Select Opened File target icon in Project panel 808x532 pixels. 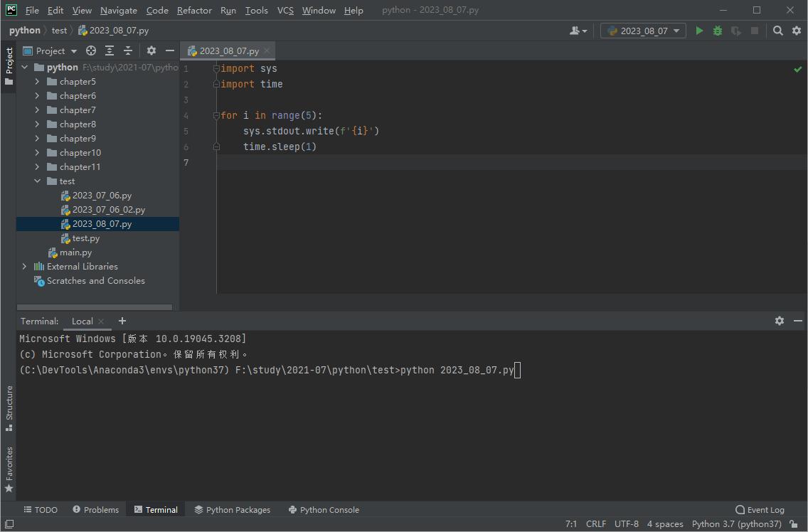point(91,50)
